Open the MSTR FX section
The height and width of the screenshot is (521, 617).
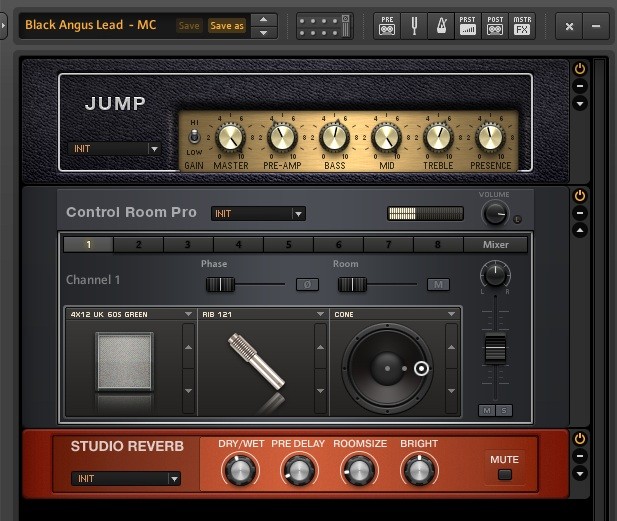coord(522,26)
